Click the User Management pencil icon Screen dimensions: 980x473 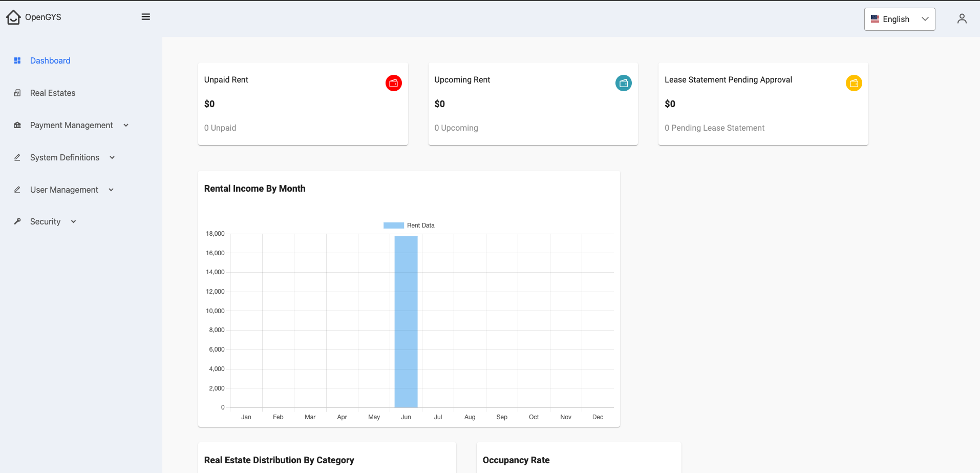coord(17,190)
